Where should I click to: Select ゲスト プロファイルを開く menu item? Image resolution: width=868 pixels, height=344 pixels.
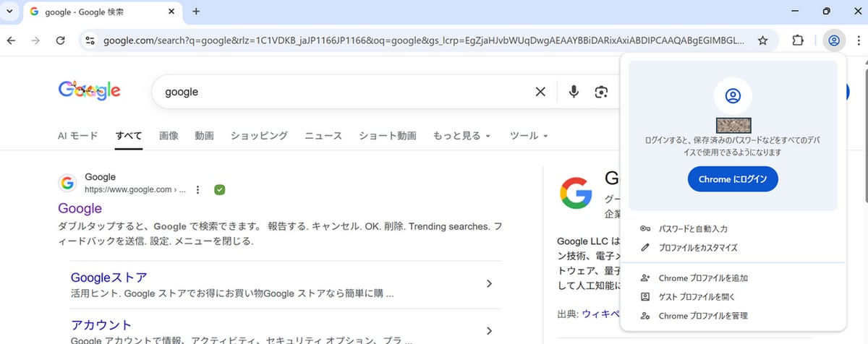[697, 297]
